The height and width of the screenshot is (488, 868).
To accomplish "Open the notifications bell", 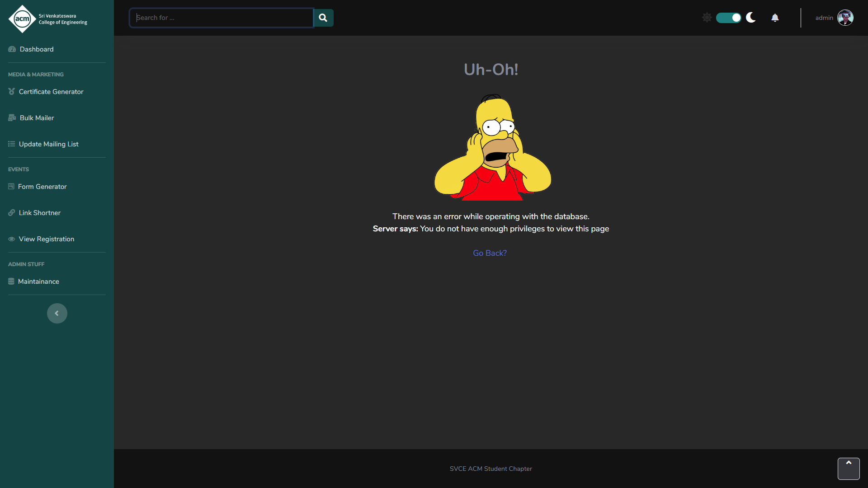I will [775, 18].
